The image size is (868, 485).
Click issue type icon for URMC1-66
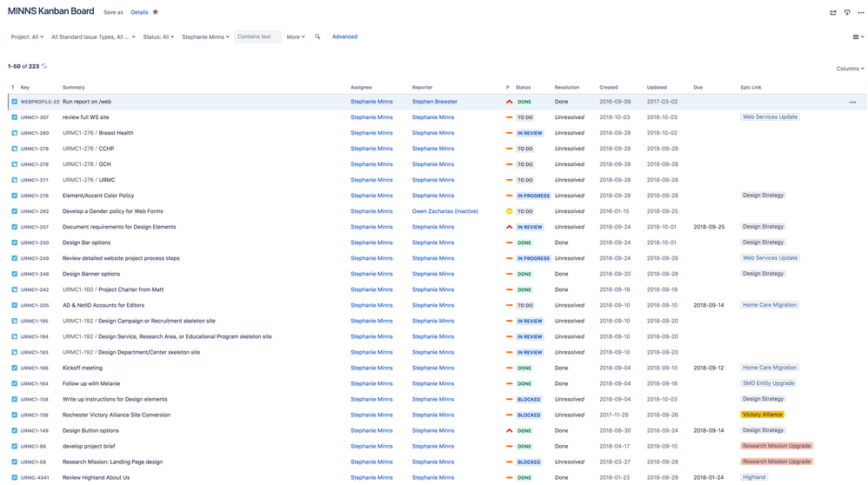point(15,446)
